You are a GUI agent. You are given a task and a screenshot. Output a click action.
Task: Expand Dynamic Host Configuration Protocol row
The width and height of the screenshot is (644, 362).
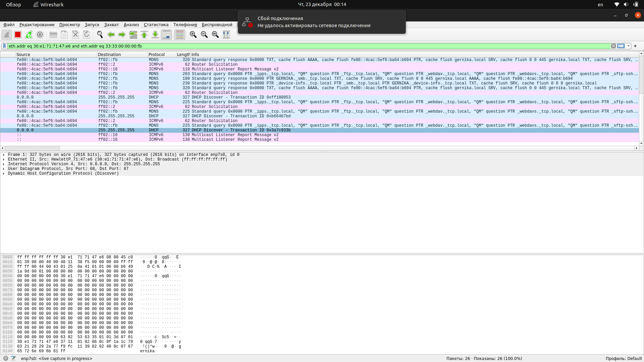coord(4,174)
